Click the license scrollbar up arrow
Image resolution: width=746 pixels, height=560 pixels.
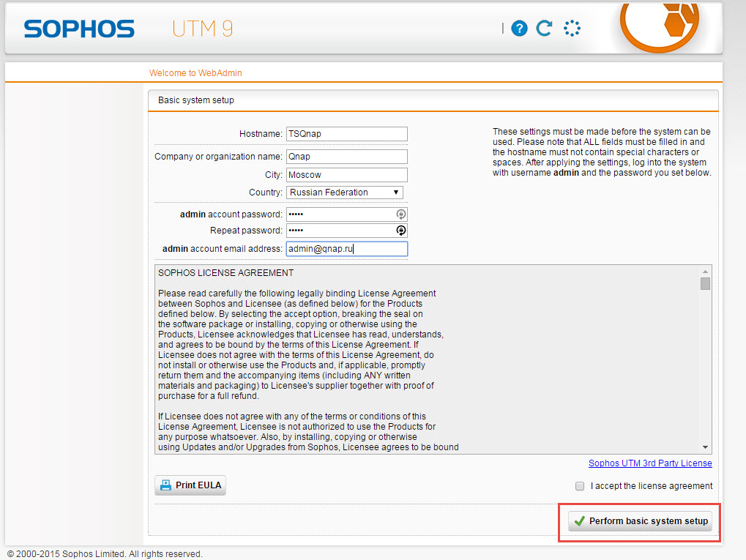tap(705, 272)
